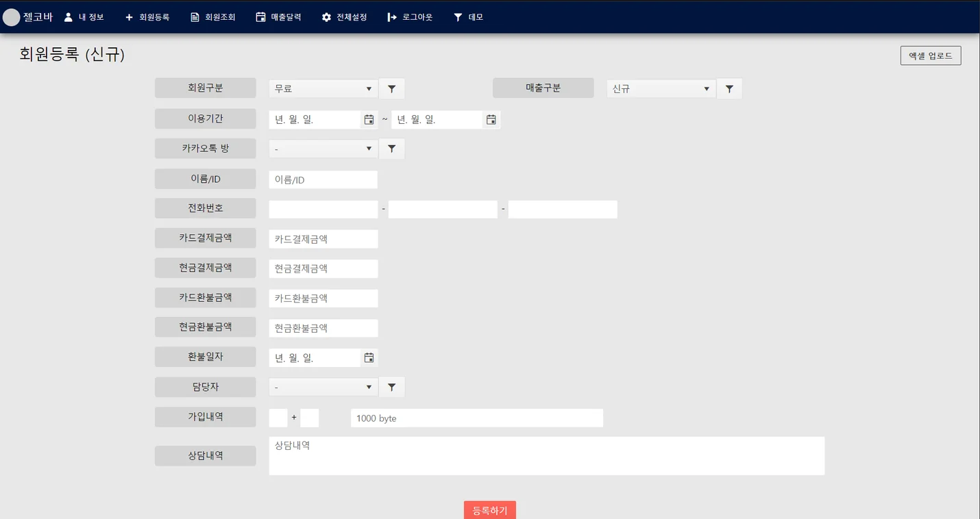The image size is (980, 519).
Task: Click filter icon next to 담당자
Action: coord(391,387)
